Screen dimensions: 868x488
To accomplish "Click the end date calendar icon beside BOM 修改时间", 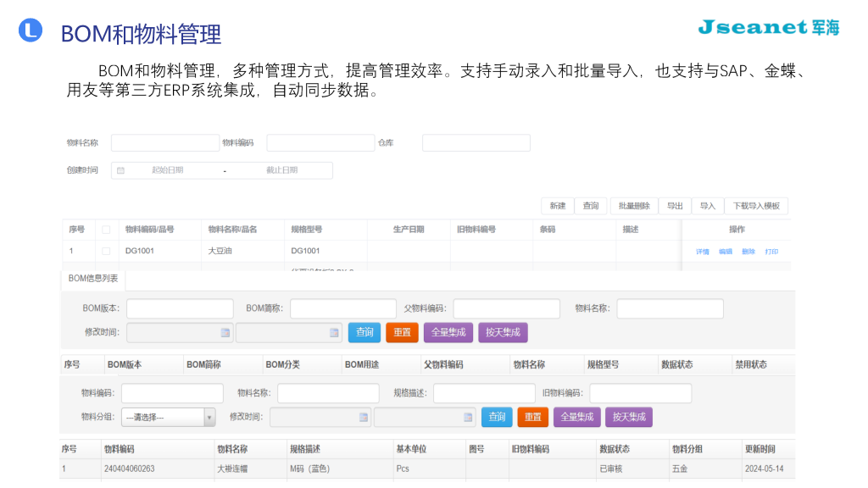I will pyautogui.click(x=331, y=332).
